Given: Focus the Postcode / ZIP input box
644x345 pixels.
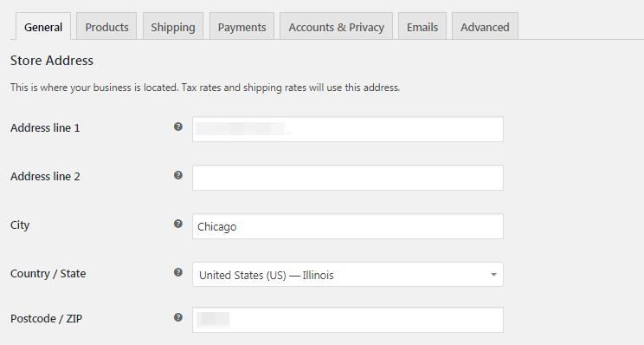Looking at the screenshot, I should (x=348, y=320).
